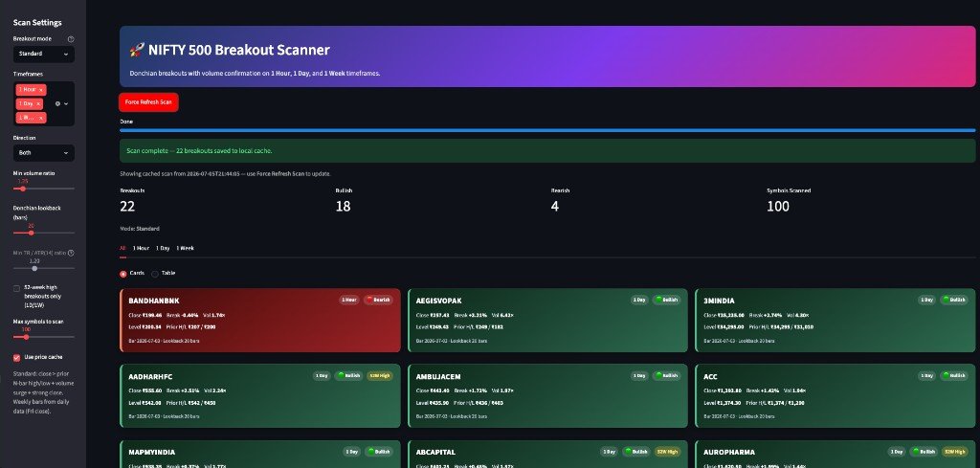
Task: Expand the Timeframes multiselect chevron
Action: point(66,103)
